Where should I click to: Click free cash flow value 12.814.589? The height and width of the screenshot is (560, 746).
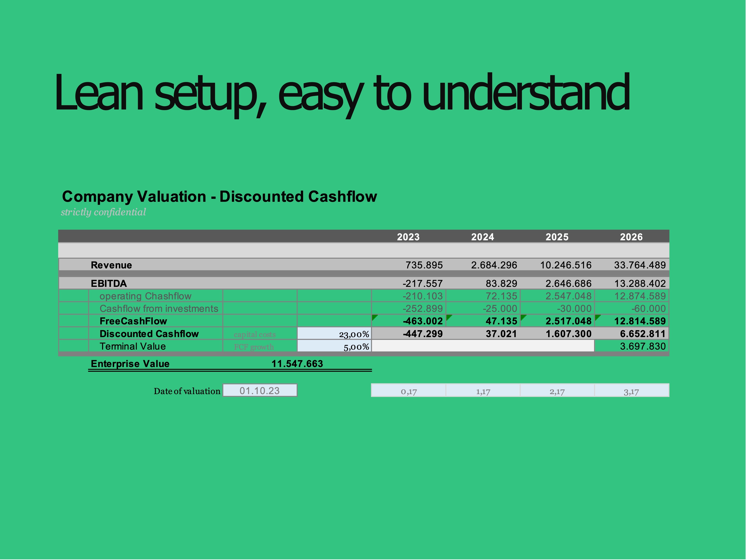coord(640,321)
